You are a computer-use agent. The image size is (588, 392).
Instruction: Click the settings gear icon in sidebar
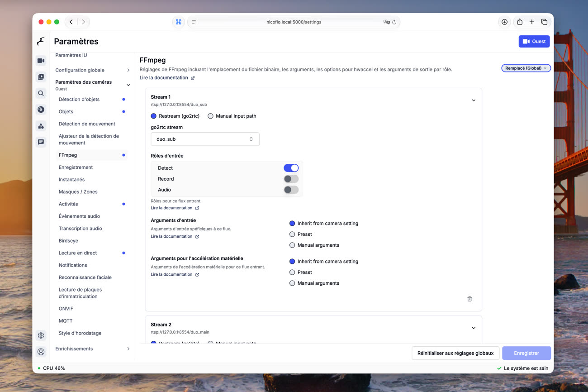[41, 335]
